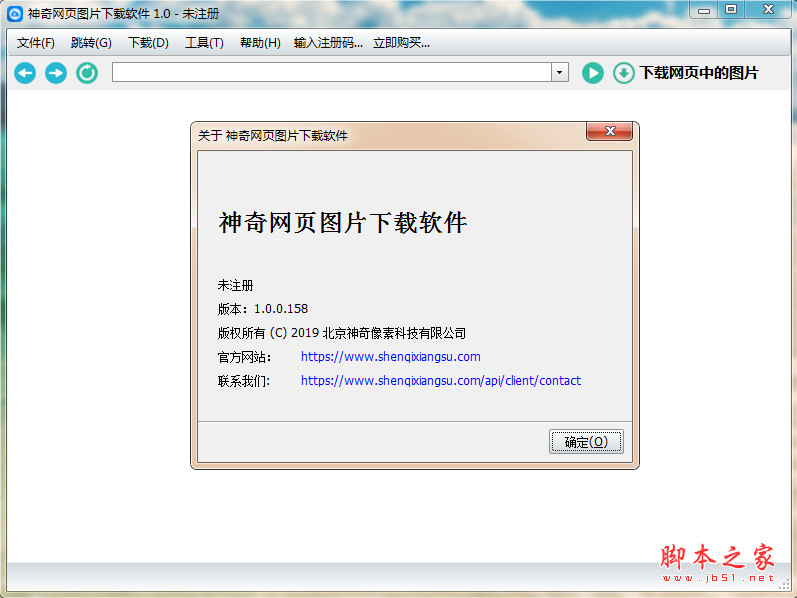The image size is (797, 598).
Task: Click the green play/go icon
Action: 593,73
